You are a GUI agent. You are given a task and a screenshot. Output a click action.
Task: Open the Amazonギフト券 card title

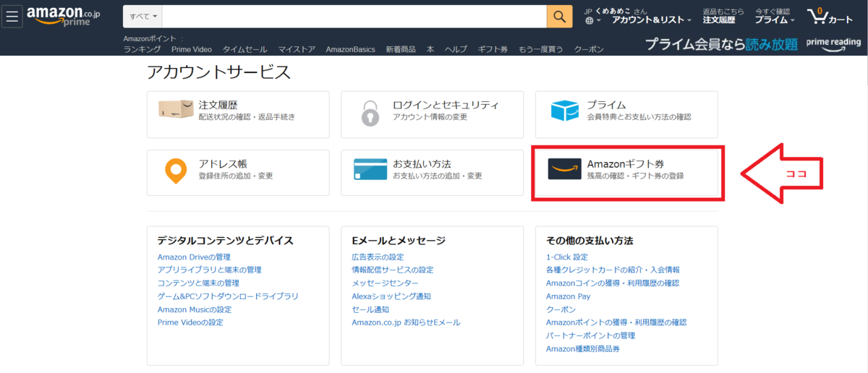[626, 163]
